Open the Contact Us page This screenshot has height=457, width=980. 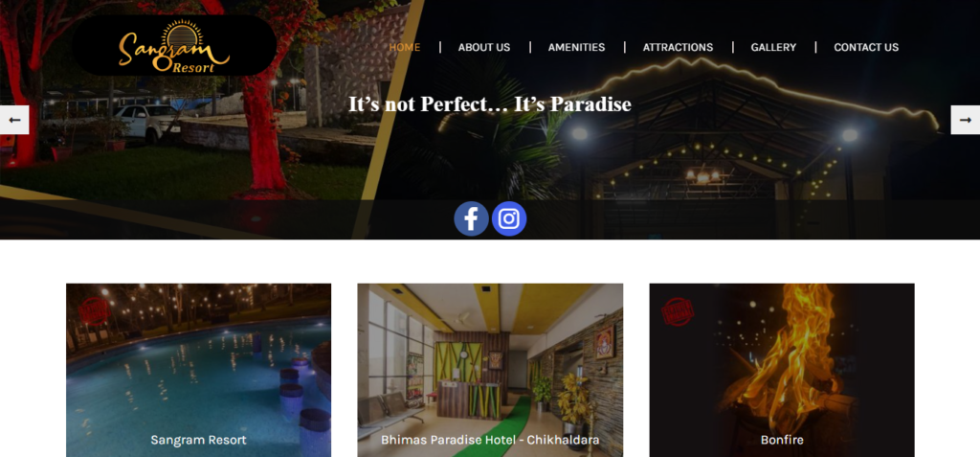[x=865, y=47]
